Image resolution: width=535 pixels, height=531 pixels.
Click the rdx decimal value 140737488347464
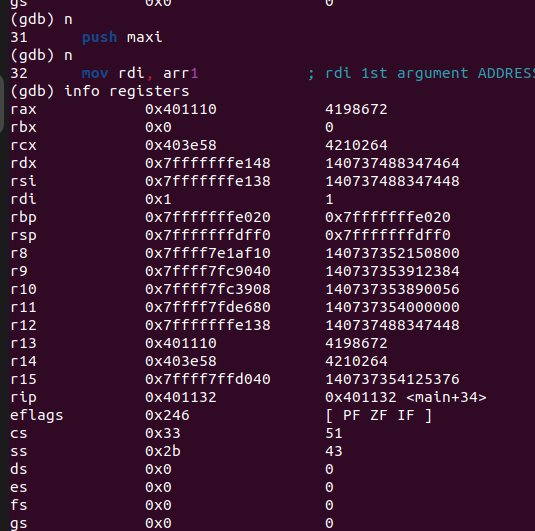tap(392, 163)
